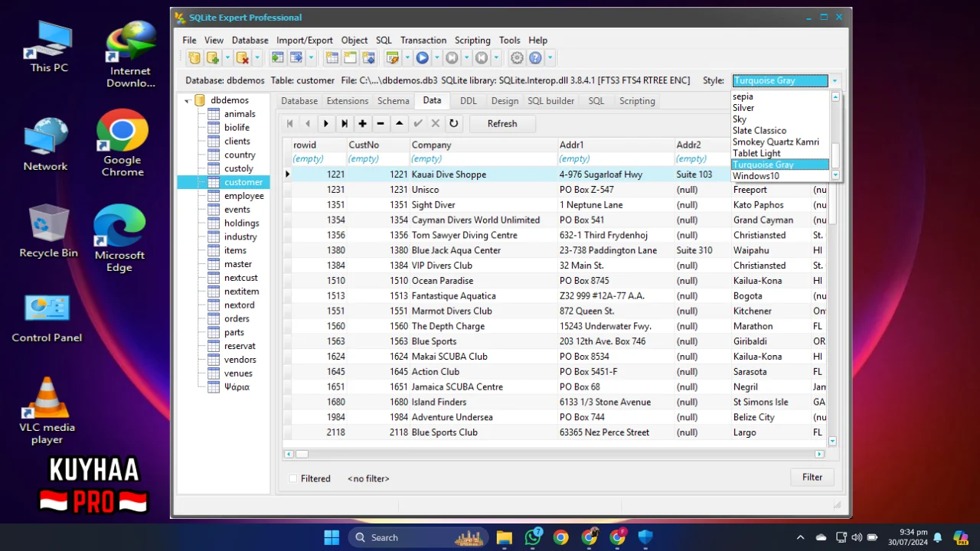Open dropdown arrow beside step-forward icon
This screenshot has height=551, width=980.
(x=466, y=58)
